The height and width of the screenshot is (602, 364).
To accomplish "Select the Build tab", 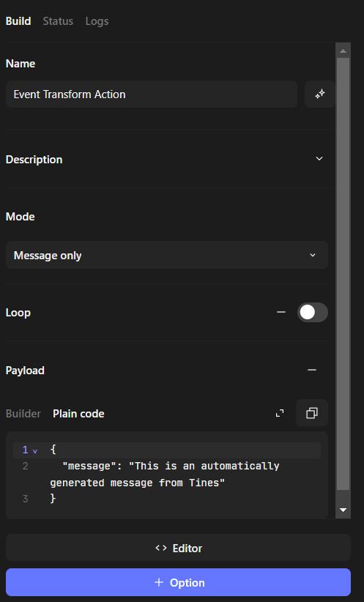I will click(18, 21).
